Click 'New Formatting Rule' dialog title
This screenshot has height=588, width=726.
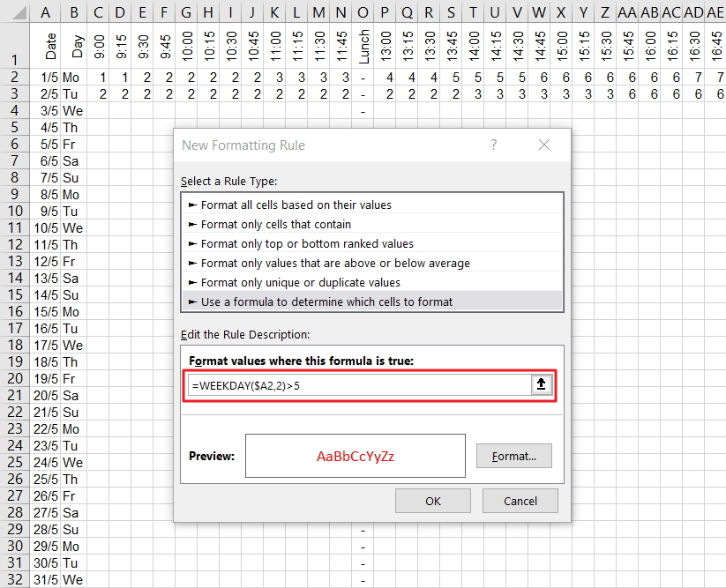point(243,145)
